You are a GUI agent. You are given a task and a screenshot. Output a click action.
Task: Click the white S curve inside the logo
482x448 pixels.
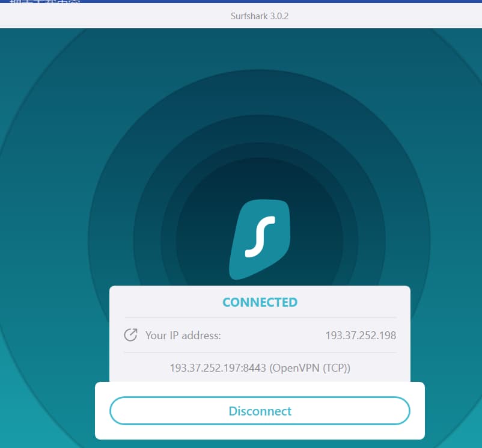pos(260,238)
